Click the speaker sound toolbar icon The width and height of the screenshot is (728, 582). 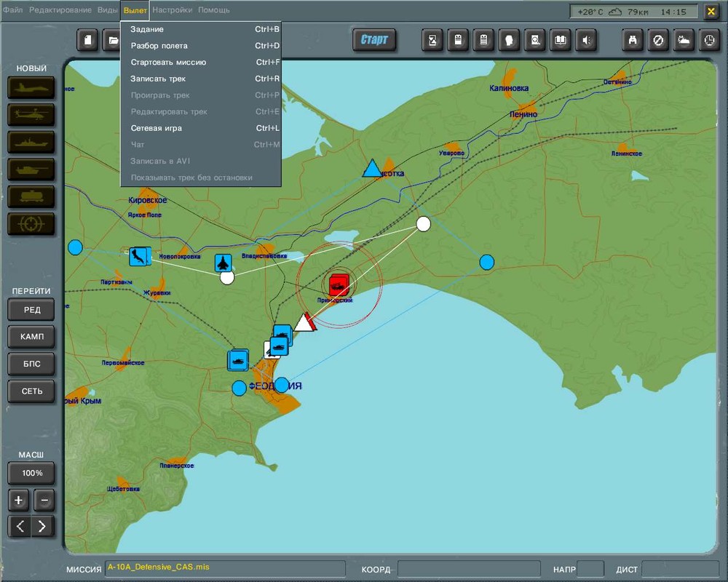(x=585, y=41)
